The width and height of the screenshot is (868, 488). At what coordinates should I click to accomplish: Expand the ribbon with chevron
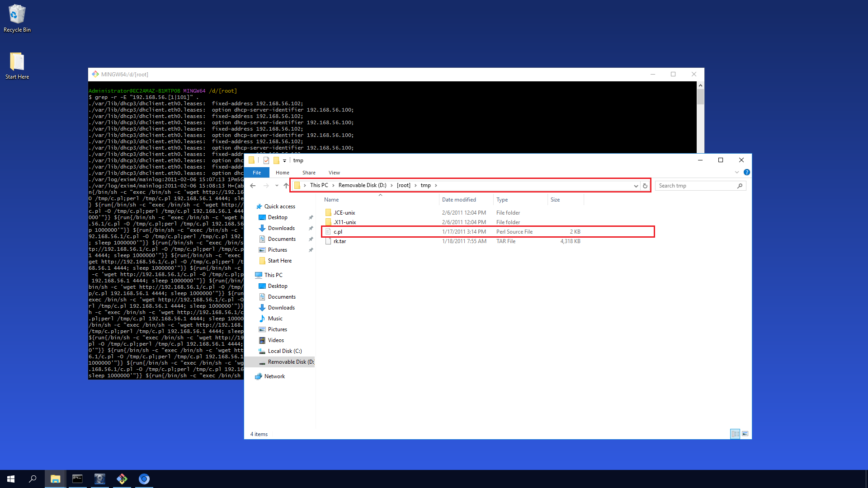tap(737, 172)
